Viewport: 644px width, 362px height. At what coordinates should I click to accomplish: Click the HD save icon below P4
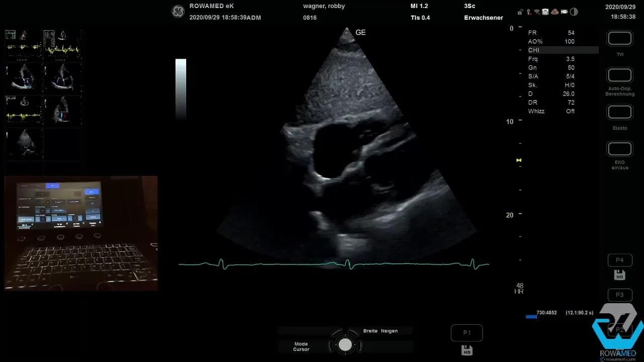[619, 275]
